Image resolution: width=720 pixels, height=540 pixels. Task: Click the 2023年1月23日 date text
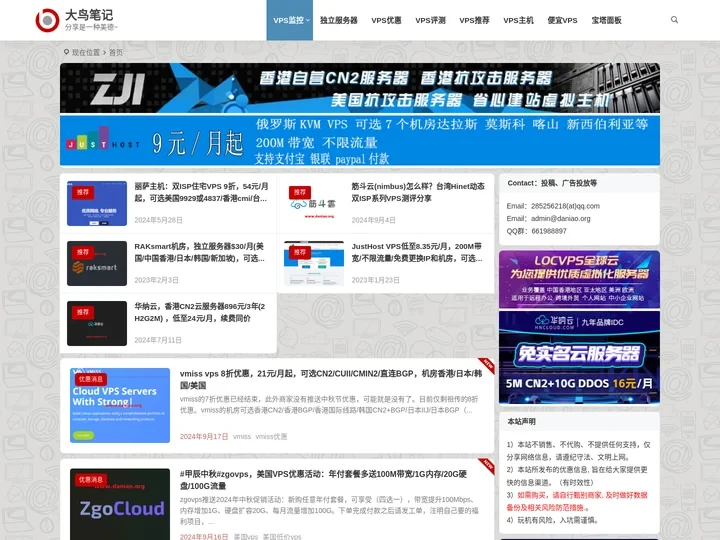tap(375, 280)
